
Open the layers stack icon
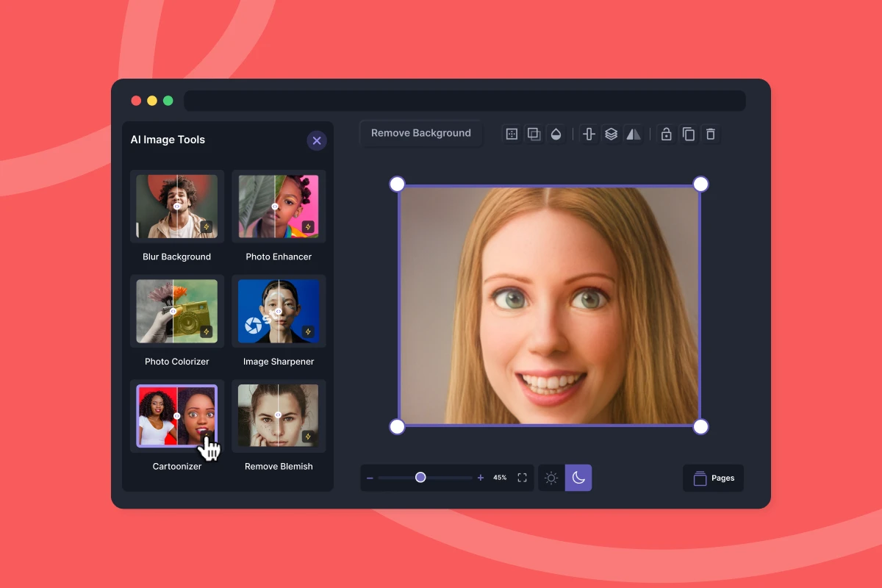(x=611, y=134)
